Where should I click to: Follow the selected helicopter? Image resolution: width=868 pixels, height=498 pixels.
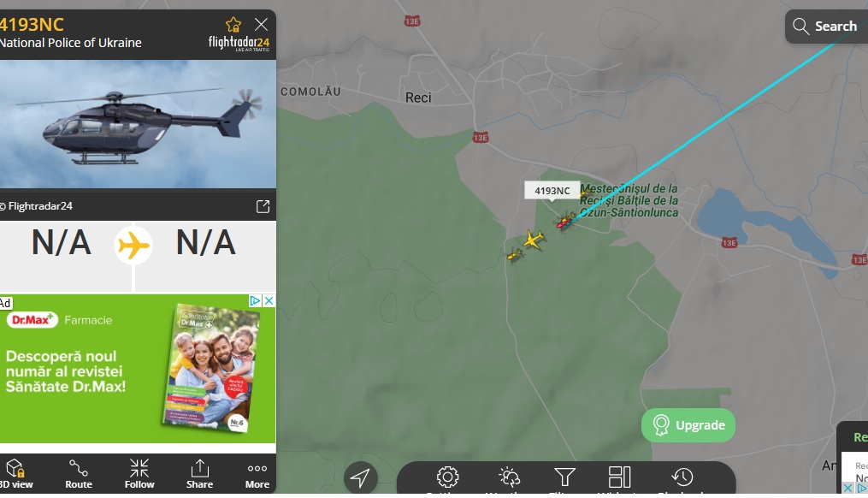[x=139, y=474]
